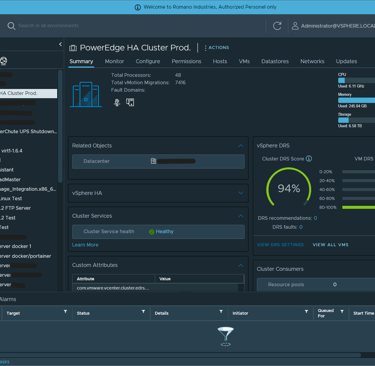The height and width of the screenshot is (366, 375).
Task: Click the Learn More link
Action: pos(85,245)
